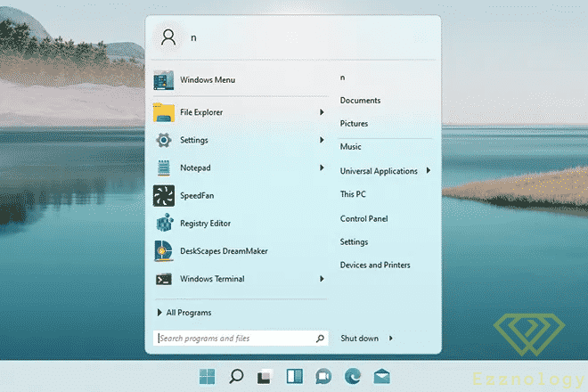Expand Settings submenu arrow in program list
The height and width of the screenshot is (392, 588).
point(322,140)
